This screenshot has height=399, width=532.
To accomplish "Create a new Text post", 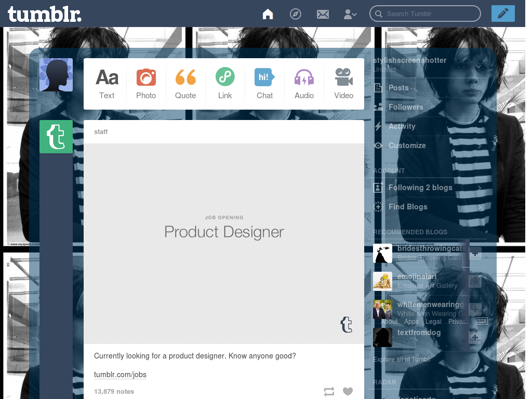I will [x=107, y=84].
